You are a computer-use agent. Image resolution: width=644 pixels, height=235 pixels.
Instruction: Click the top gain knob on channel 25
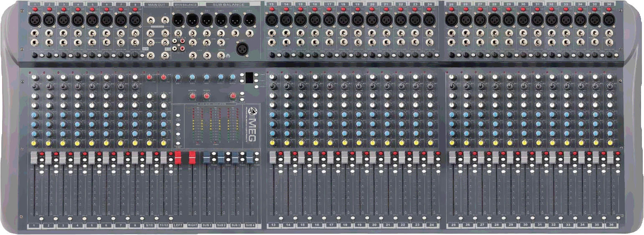pyautogui.click(x=452, y=78)
